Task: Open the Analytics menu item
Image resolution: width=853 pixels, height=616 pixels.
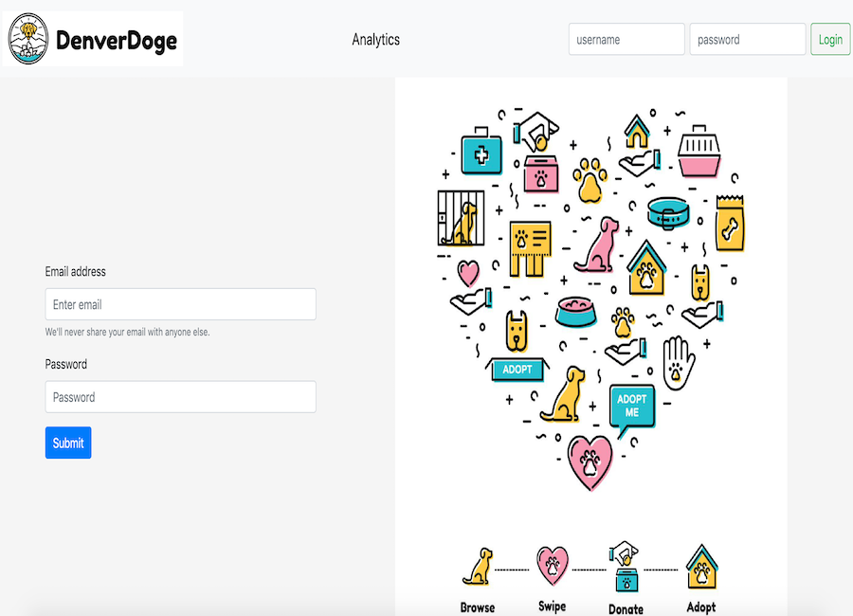Action: coord(375,40)
